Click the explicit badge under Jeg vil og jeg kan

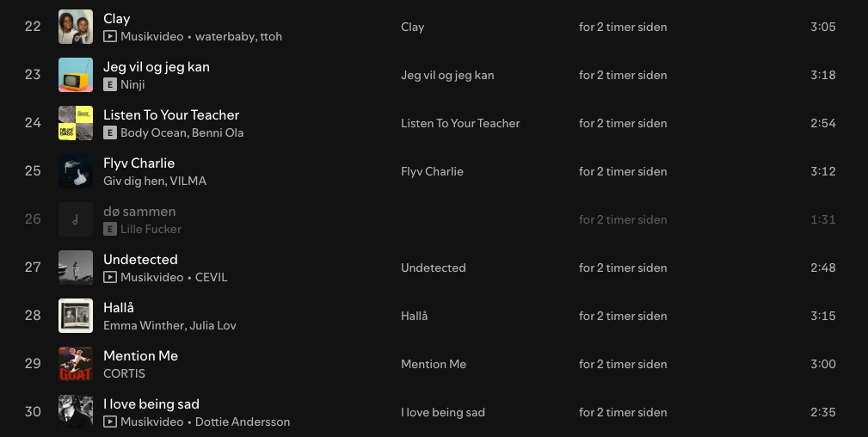click(109, 84)
